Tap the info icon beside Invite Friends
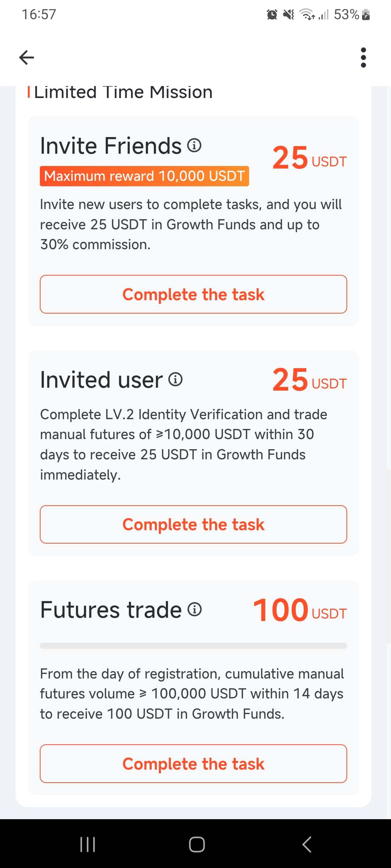The image size is (391, 868). (x=194, y=145)
